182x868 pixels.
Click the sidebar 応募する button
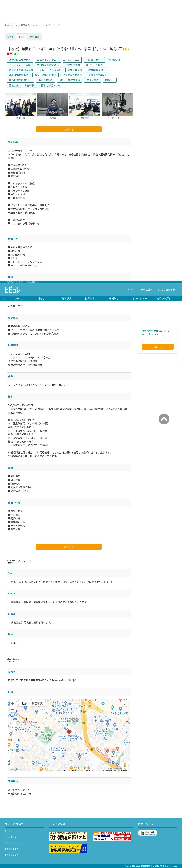(x=157, y=347)
